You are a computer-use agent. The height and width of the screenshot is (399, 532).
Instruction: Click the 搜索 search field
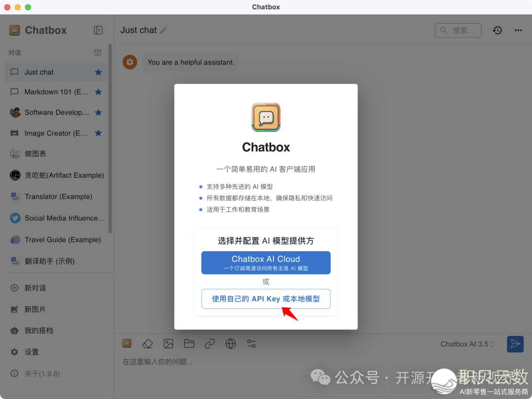tap(458, 30)
